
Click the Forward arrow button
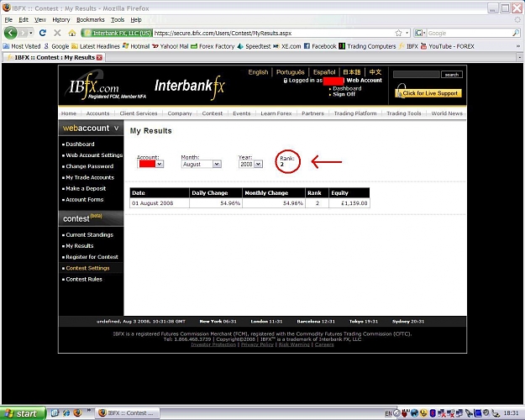[23, 33]
